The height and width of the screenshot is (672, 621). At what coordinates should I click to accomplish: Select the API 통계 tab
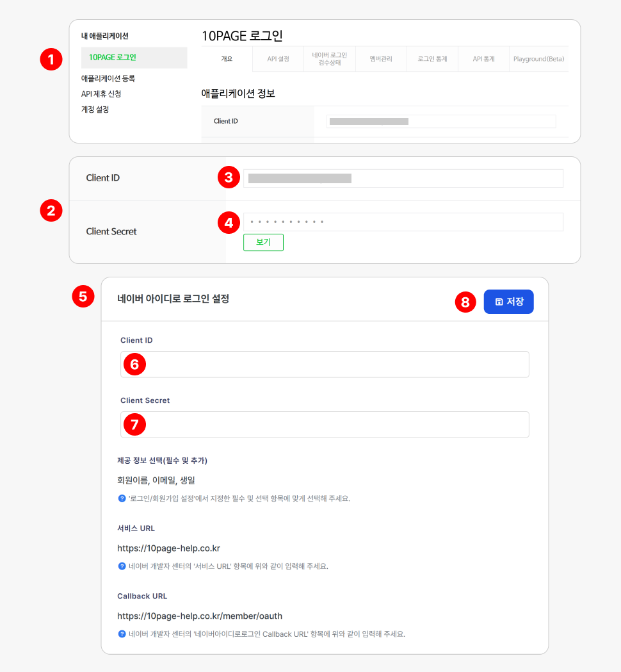pos(483,59)
